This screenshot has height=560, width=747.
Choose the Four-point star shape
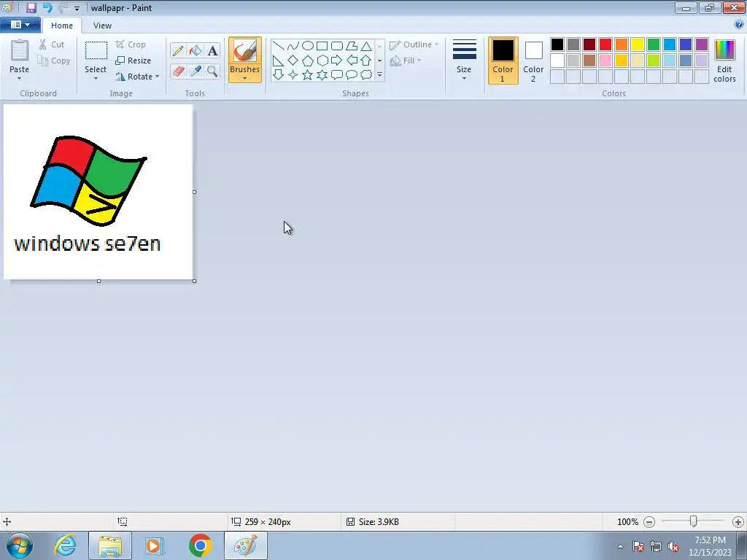(293, 75)
